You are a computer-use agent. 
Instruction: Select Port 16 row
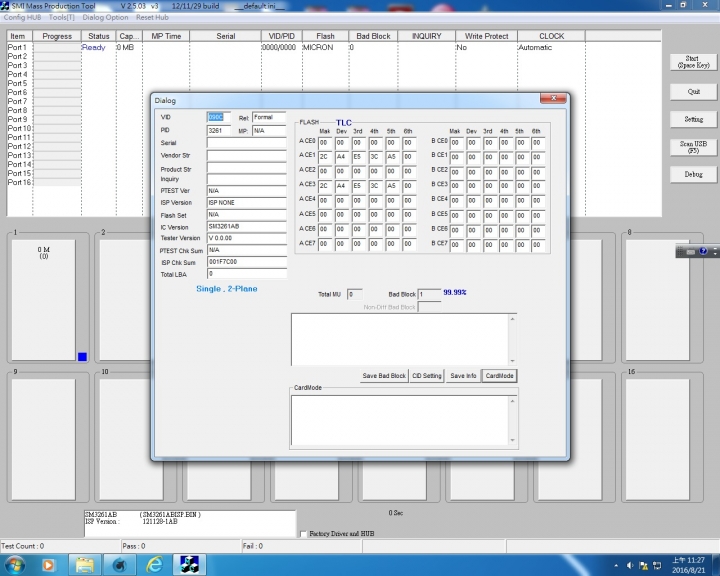(x=333, y=182)
